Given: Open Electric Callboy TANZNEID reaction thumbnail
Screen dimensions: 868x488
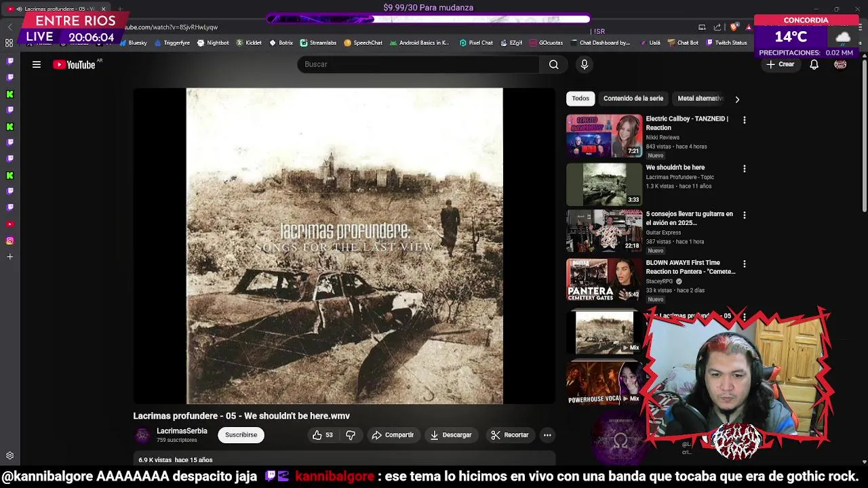Looking at the screenshot, I should click(x=604, y=136).
